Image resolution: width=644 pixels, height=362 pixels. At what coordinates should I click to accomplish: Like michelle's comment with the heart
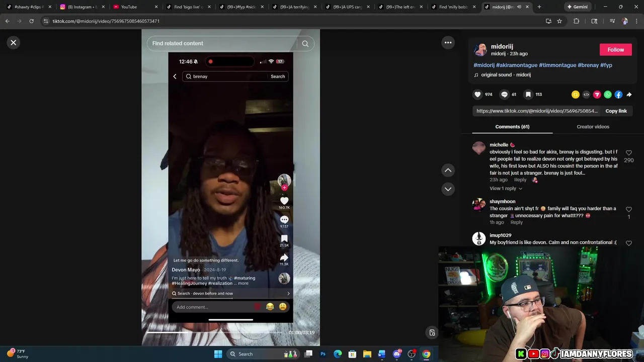[628, 152]
